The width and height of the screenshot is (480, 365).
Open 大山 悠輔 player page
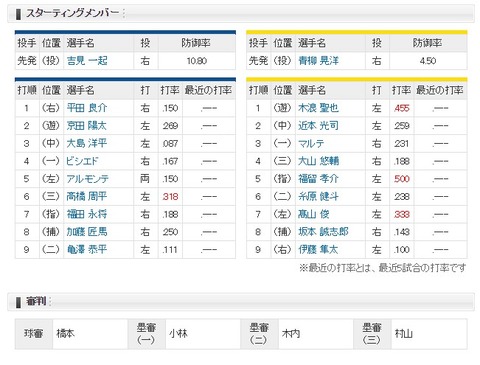(x=318, y=161)
